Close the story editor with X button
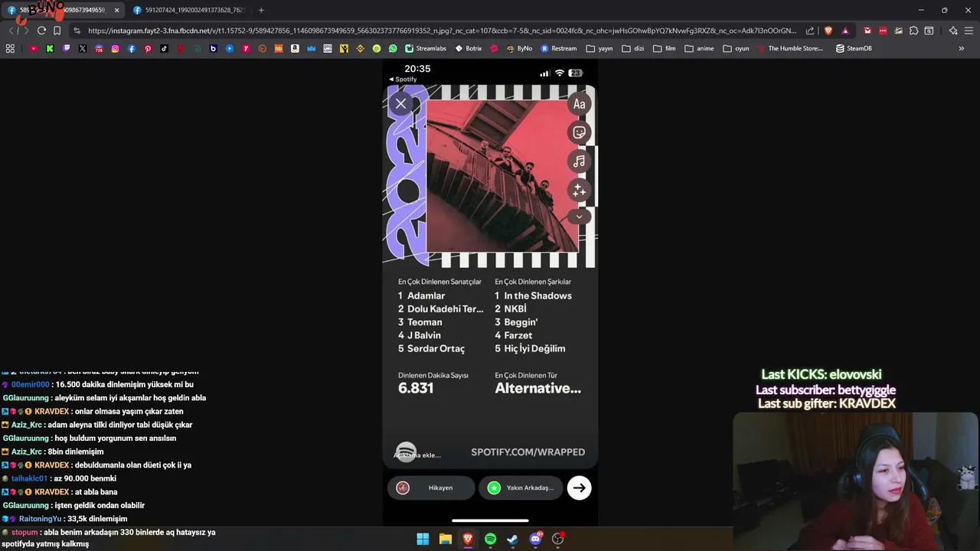 point(400,103)
